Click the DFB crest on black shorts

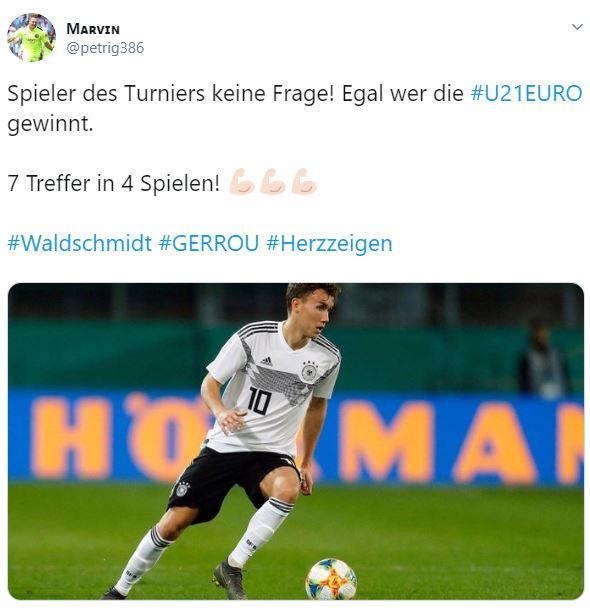[x=181, y=489]
